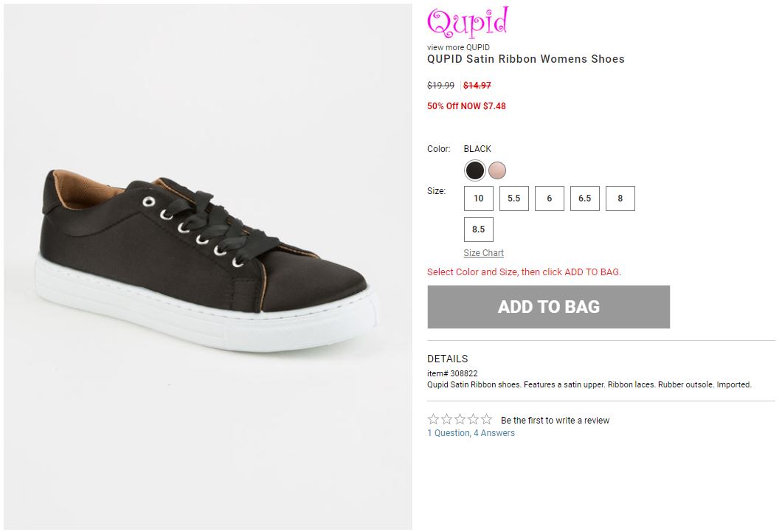Choose size 5.5

(514, 198)
